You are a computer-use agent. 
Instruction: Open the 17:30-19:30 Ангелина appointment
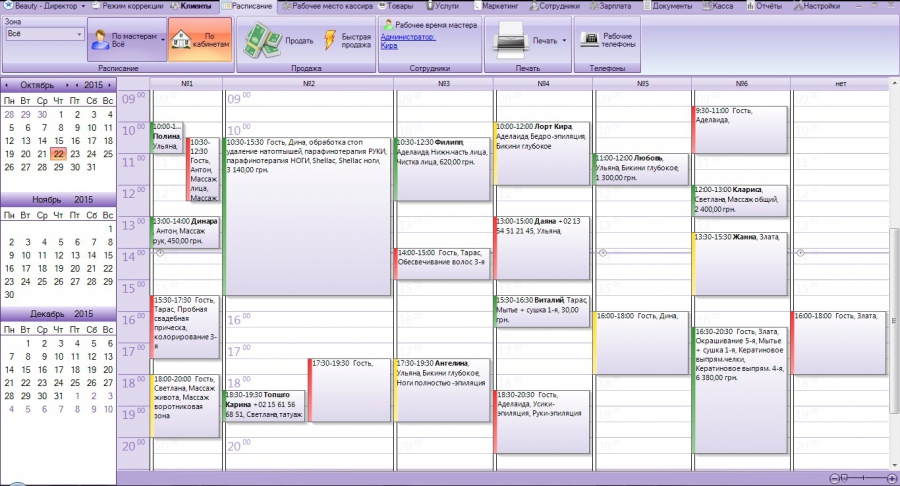[x=442, y=390]
